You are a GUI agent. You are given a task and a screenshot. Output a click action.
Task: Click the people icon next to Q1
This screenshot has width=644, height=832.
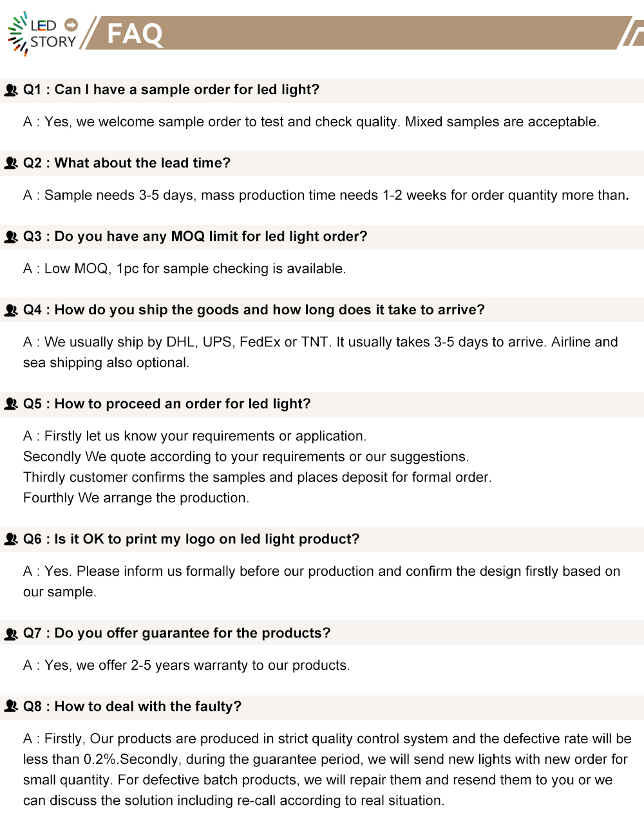[x=11, y=90]
